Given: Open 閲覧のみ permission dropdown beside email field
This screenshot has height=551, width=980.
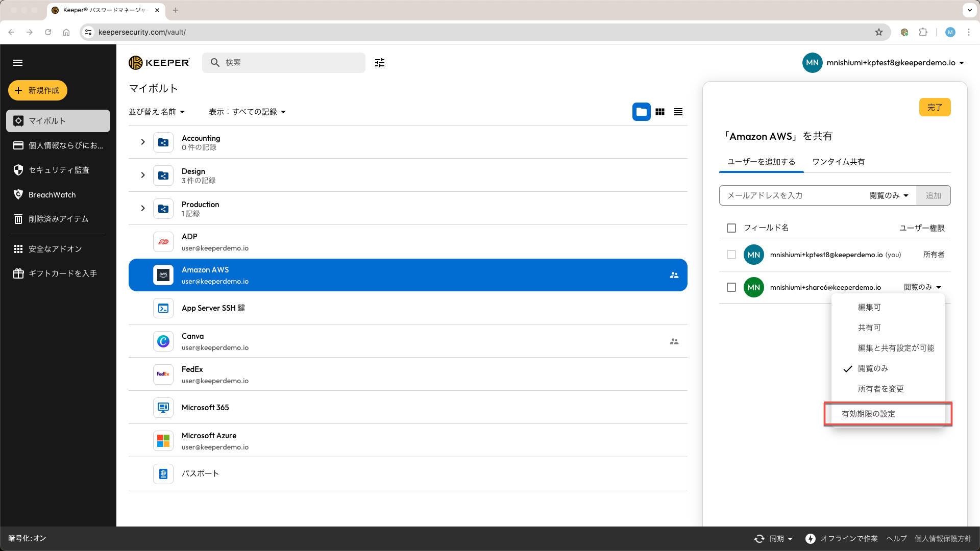Looking at the screenshot, I should [x=889, y=195].
